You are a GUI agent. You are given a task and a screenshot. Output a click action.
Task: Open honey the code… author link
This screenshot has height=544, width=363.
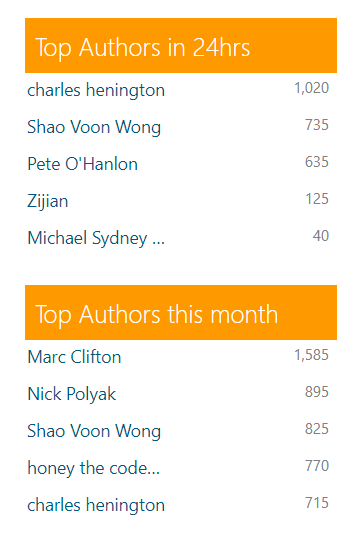coord(93,468)
